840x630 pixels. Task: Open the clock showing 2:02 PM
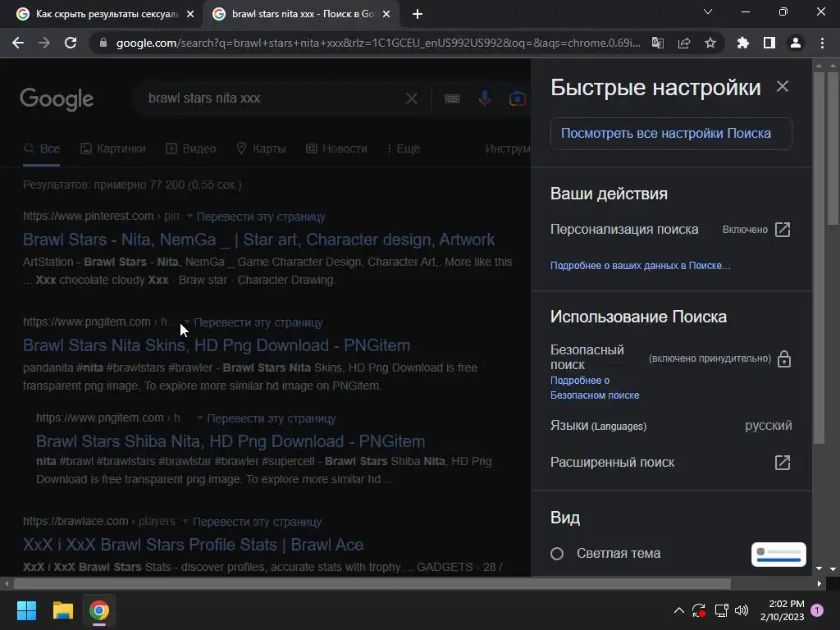(x=782, y=610)
